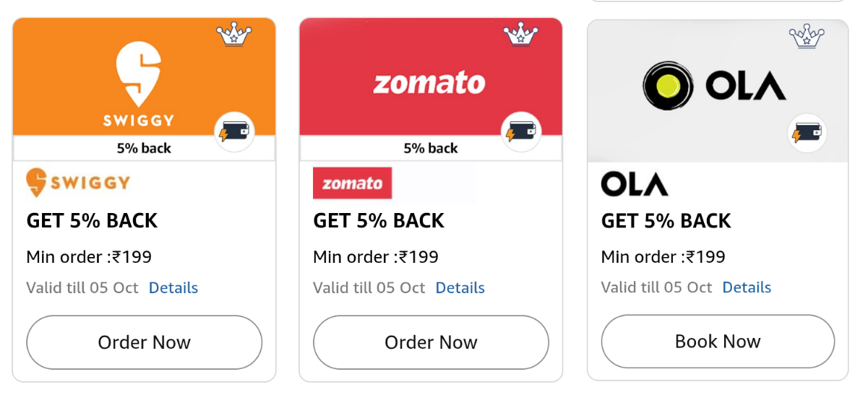Click the small black Ola logo
This screenshot has height=395, width=868.
click(635, 183)
